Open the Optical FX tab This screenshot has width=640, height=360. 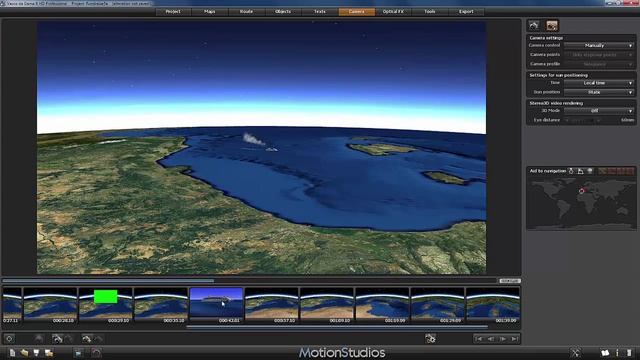click(393, 12)
